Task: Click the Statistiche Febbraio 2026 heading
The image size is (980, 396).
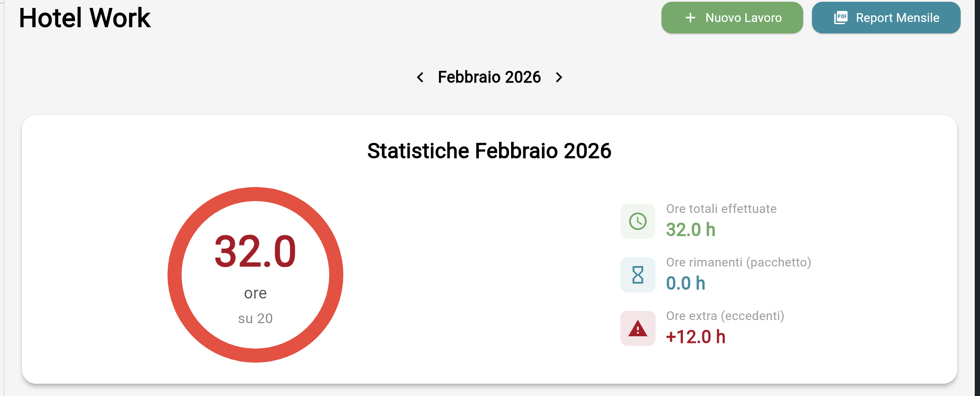Action: tap(489, 151)
